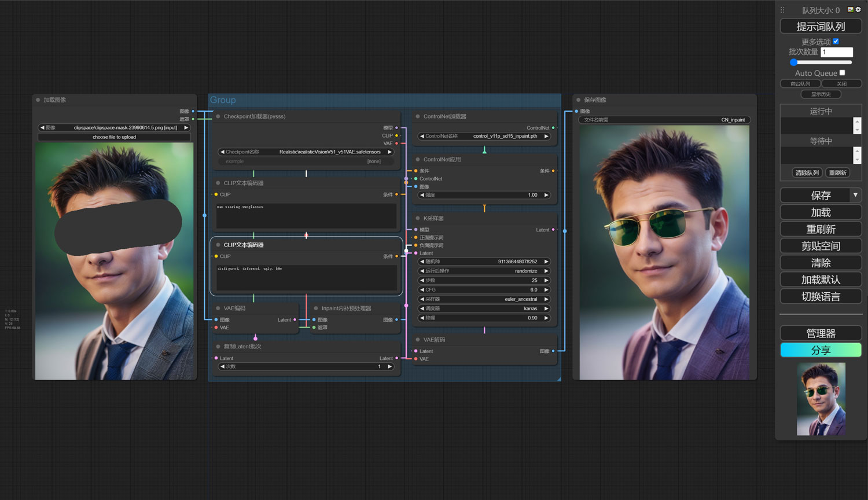Open the Checkpoint名称 model selector
The width and height of the screenshot is (868, 500).
pos(306,152)
